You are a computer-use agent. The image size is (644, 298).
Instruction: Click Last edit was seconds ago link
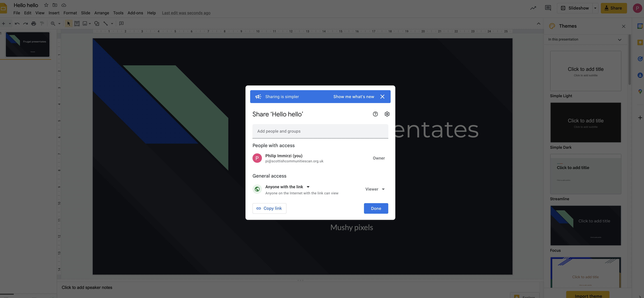coord(186,13)
